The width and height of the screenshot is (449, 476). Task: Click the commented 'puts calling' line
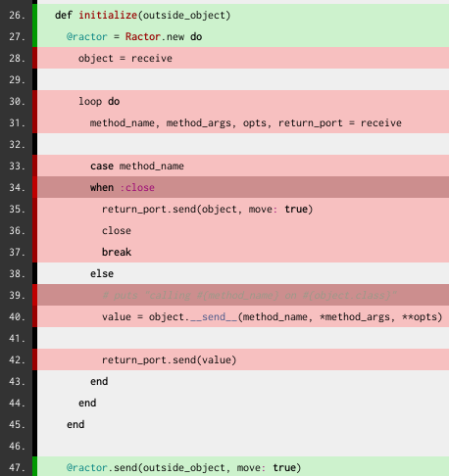coord(243,295)
